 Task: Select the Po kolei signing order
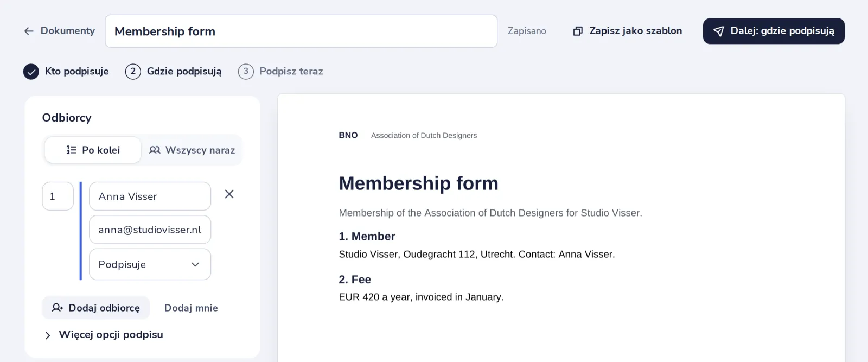(x=93, y=150)
